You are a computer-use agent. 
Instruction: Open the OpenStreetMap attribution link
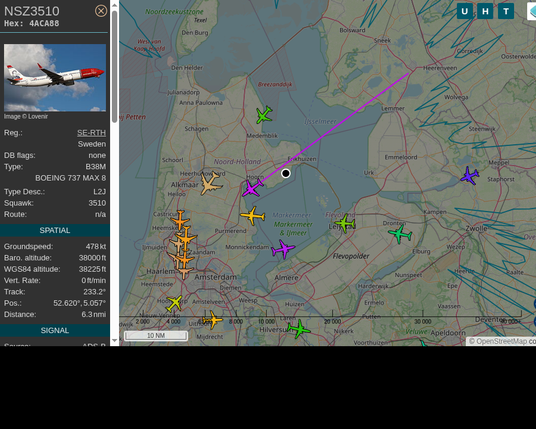(501, 341)
